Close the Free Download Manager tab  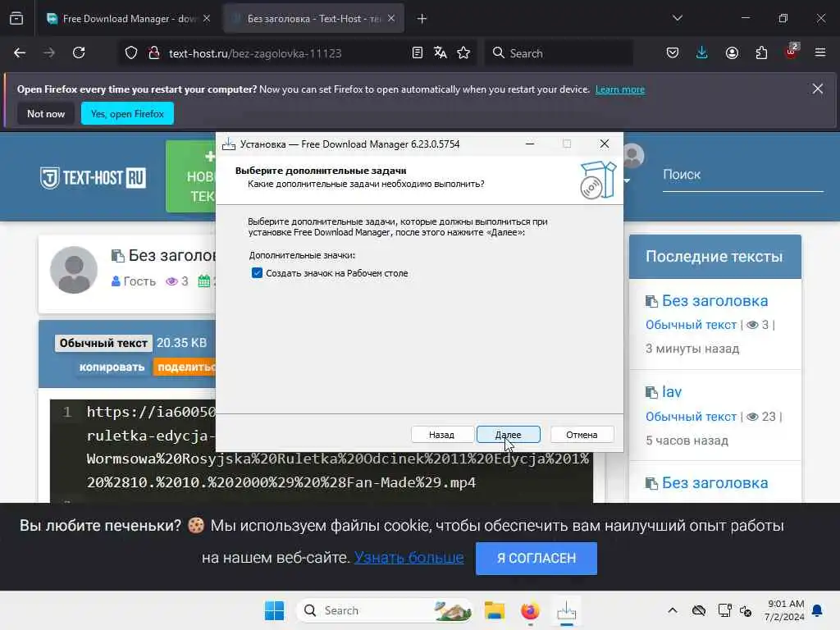[x=207, y=19]
